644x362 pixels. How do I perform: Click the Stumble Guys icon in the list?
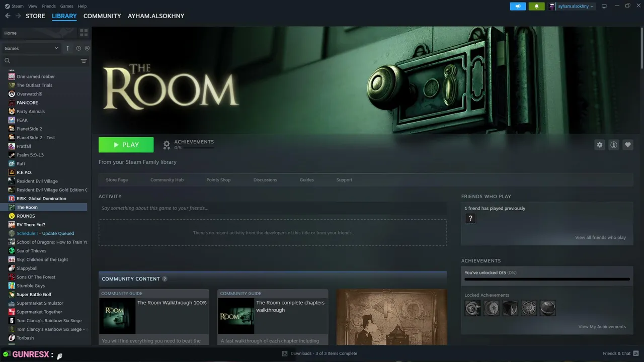click(12, 286)
